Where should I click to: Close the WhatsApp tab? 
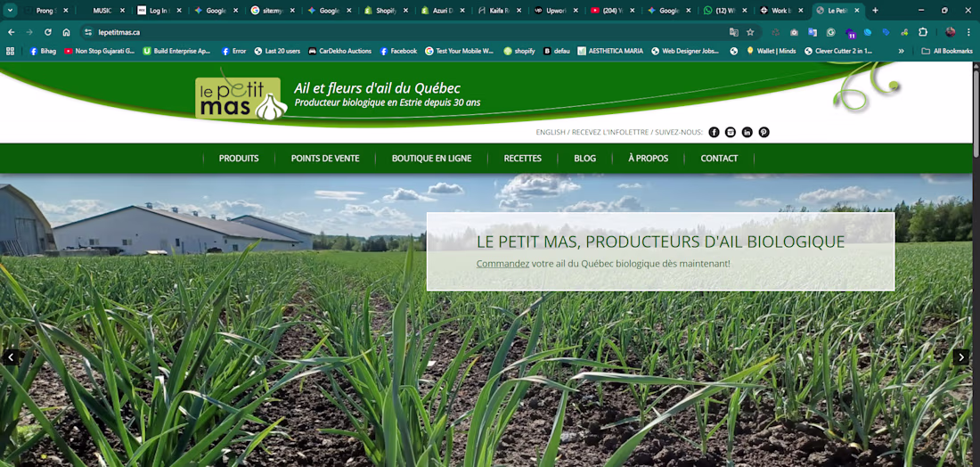pos(745,11)
